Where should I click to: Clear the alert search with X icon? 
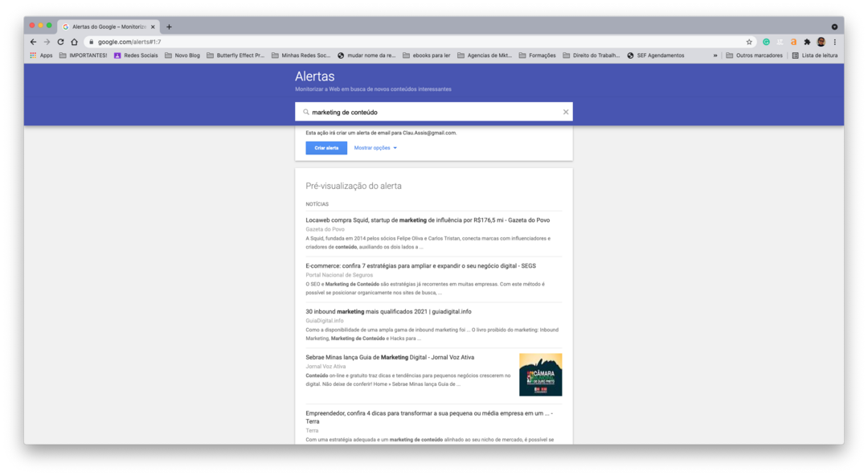coord(566,112)
